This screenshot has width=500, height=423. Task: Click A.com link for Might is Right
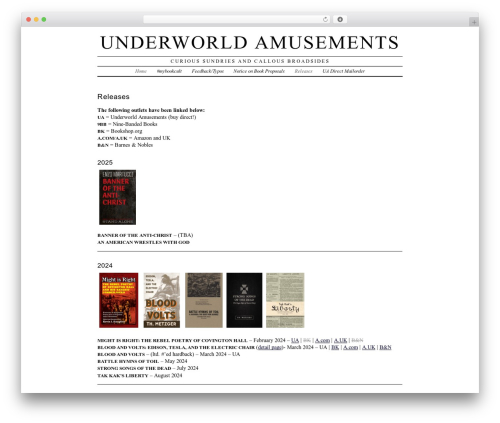tap(322, 340)
